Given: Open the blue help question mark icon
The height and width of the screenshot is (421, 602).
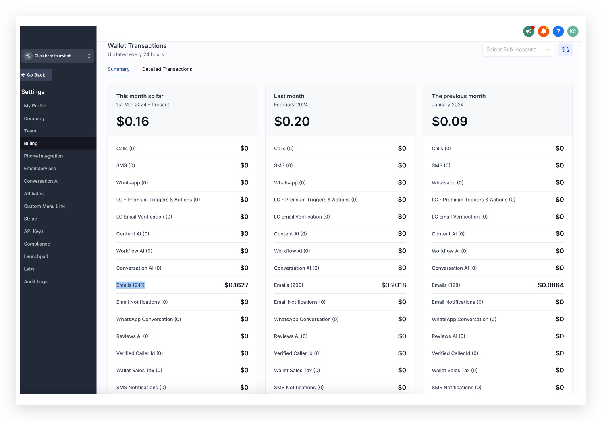Looking at the screenshot, I should point(558,31).
